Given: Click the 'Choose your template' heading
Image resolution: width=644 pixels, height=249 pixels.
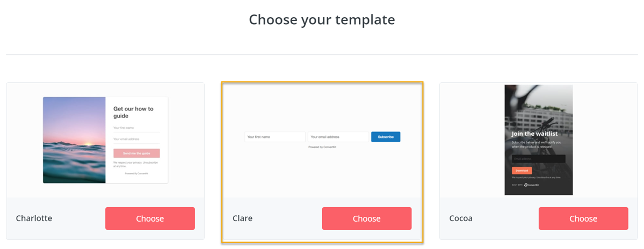Looking at the screenshot, I should (x=322, y=20).
